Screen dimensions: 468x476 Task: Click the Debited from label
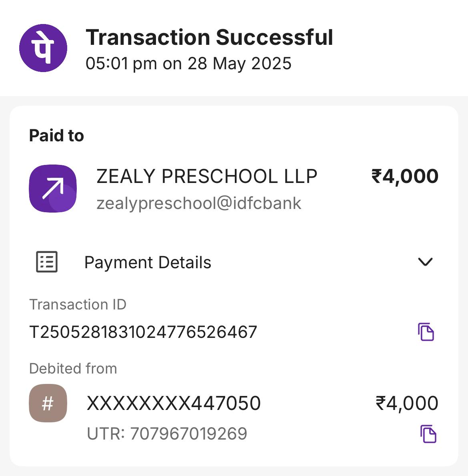point(73,368)
